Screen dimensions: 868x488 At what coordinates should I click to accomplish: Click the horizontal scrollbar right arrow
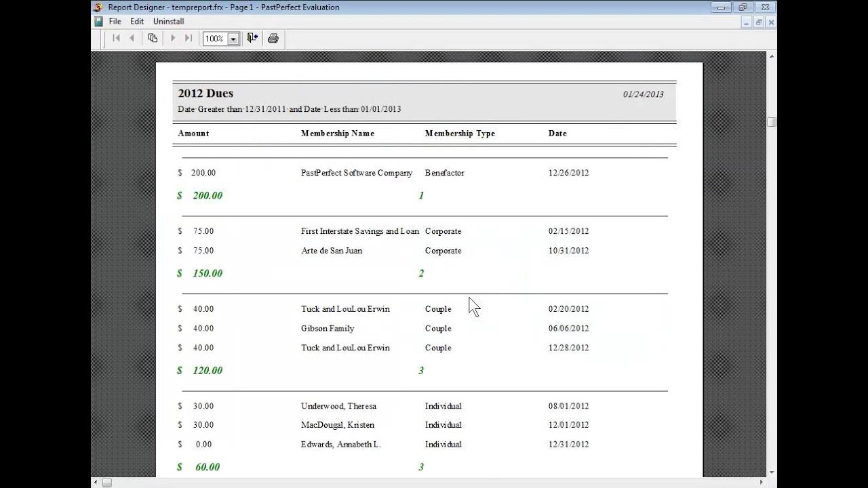(761, 483)
